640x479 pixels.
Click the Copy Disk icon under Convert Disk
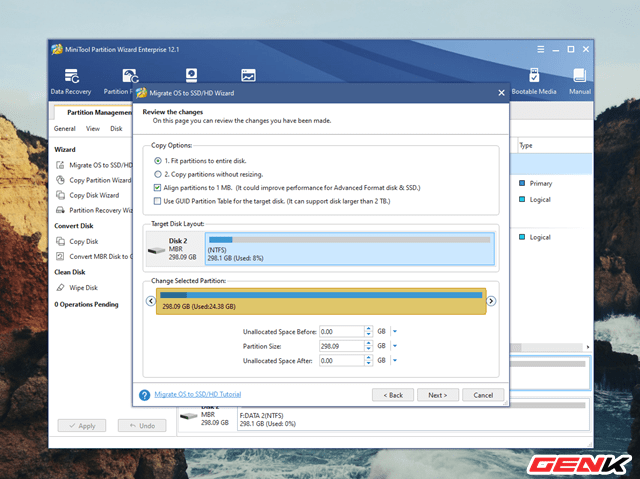click(x=60, y=241)
